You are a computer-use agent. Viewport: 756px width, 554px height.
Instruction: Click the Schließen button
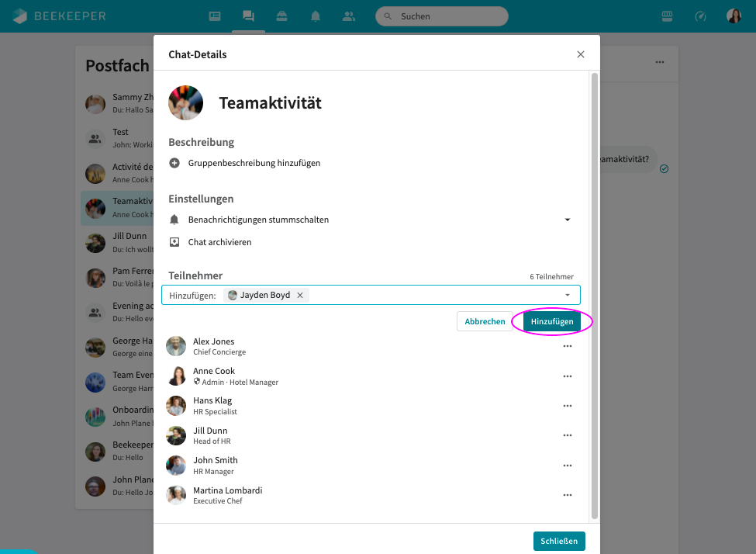click(x=559, y=541)
